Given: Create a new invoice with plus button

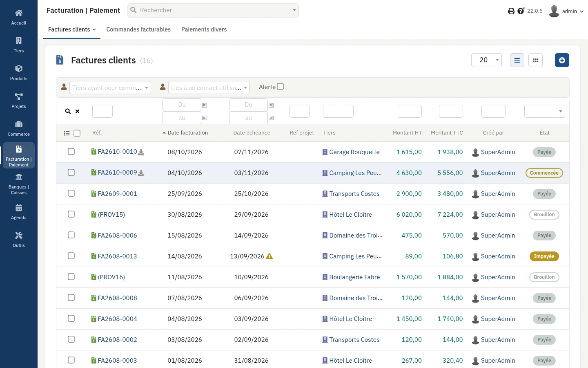Looking at the screenshot, I should [562, 60].
